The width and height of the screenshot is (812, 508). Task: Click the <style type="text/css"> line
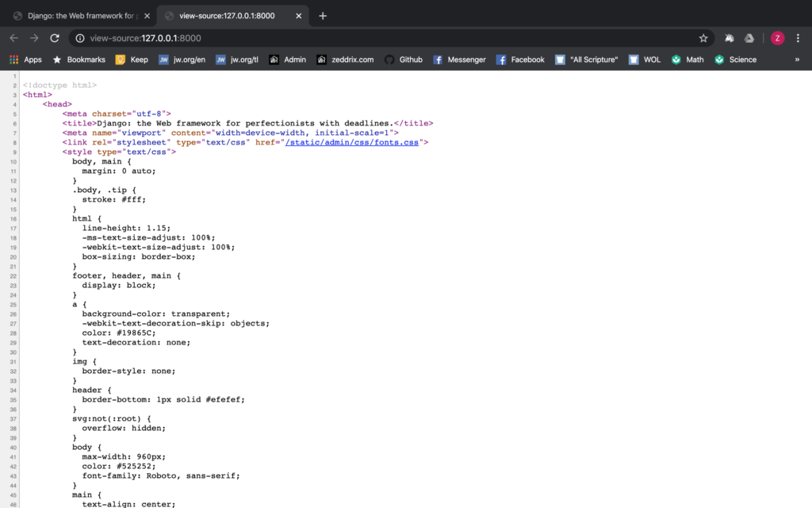pos(119,152)
